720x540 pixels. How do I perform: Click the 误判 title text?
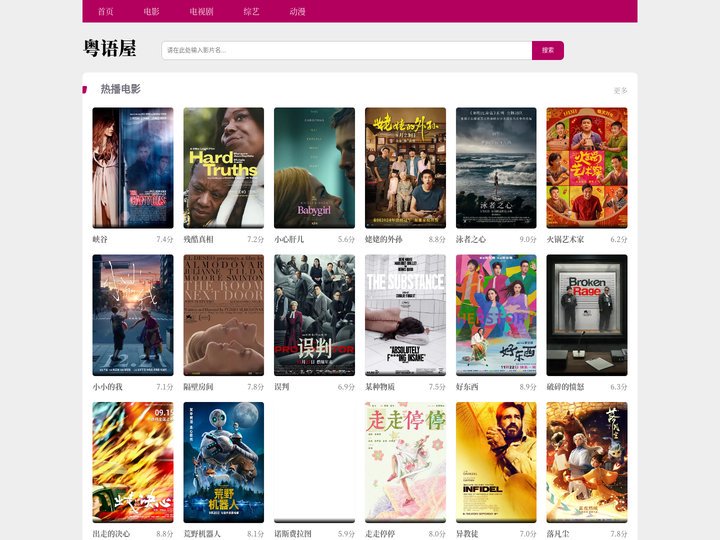pyautogui.click(x=282, y=387)
